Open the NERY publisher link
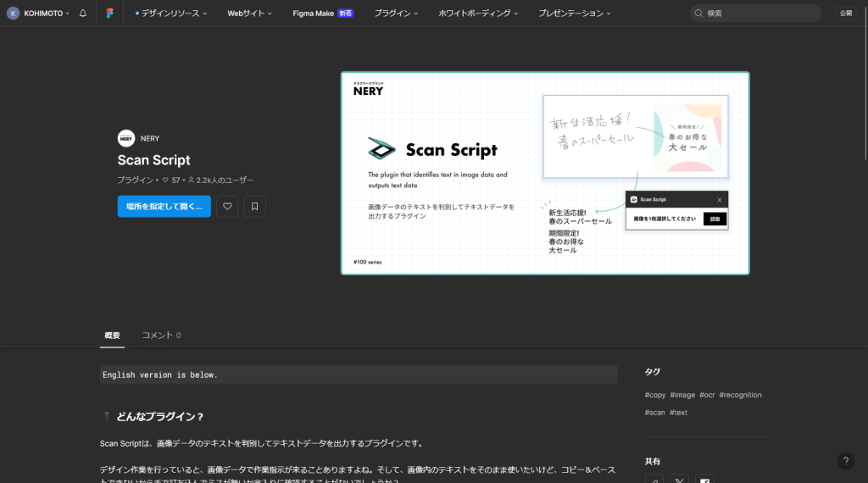 click(149, 138)
